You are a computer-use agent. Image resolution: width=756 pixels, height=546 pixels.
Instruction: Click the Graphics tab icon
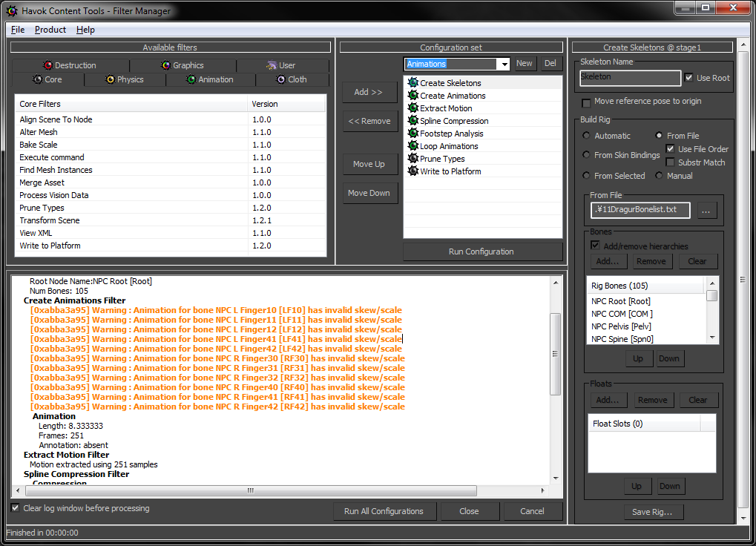pos(166,65)
